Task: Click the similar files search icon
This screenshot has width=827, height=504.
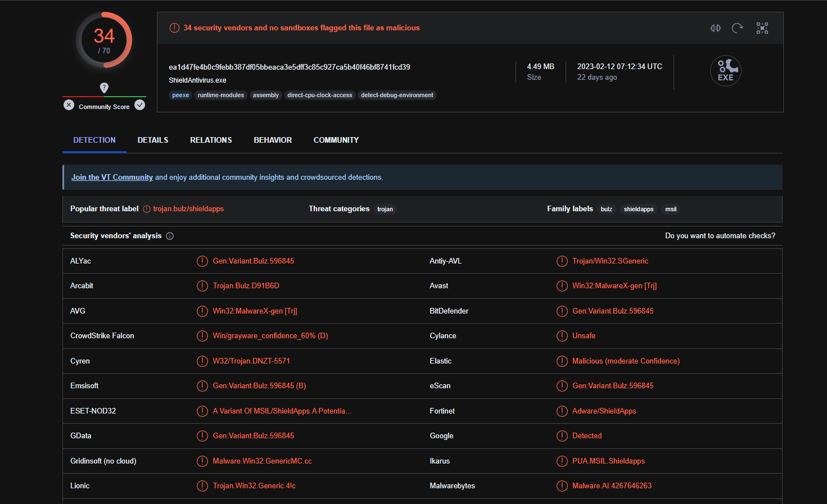Action: pyautogui.click(x=715, y=28)
